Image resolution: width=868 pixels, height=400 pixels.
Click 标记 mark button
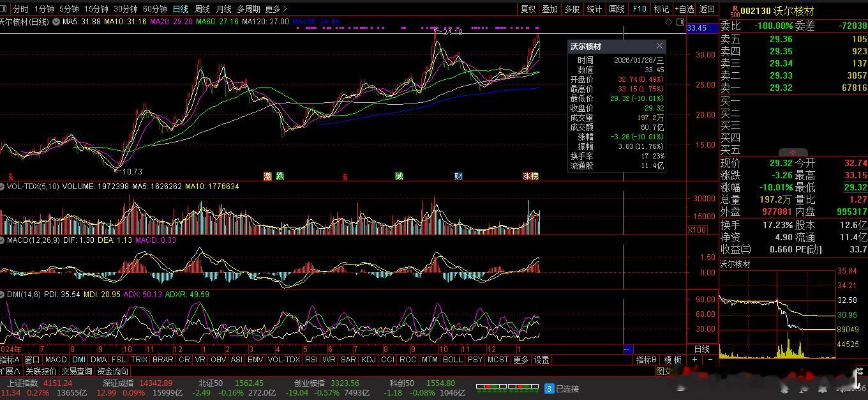tap(661, 9)
